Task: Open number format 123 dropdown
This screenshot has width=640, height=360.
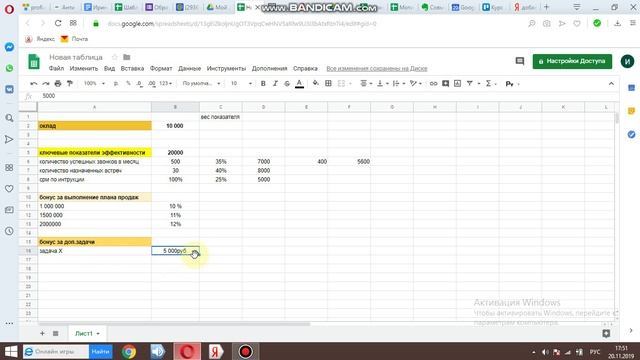Action: (x=165, y=84)
